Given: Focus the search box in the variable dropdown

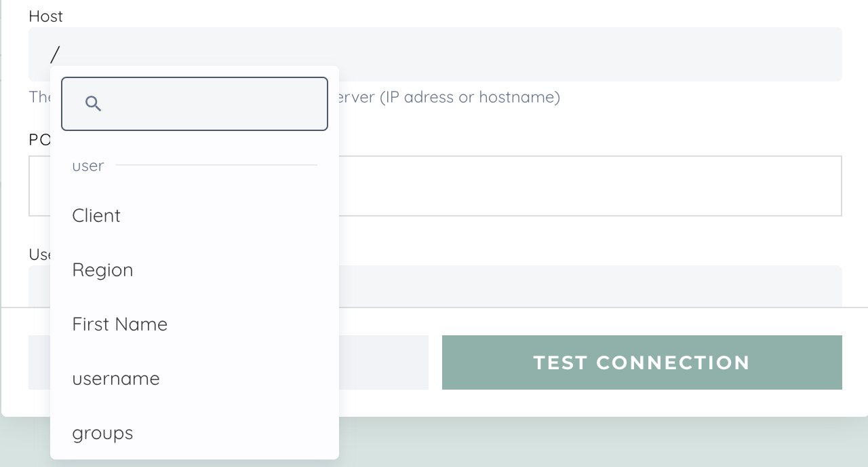Looking at the screenshot, I should click(210, 104).
